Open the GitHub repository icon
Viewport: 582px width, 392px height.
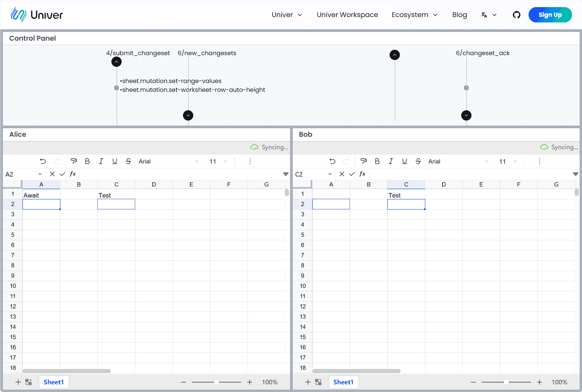516,15
